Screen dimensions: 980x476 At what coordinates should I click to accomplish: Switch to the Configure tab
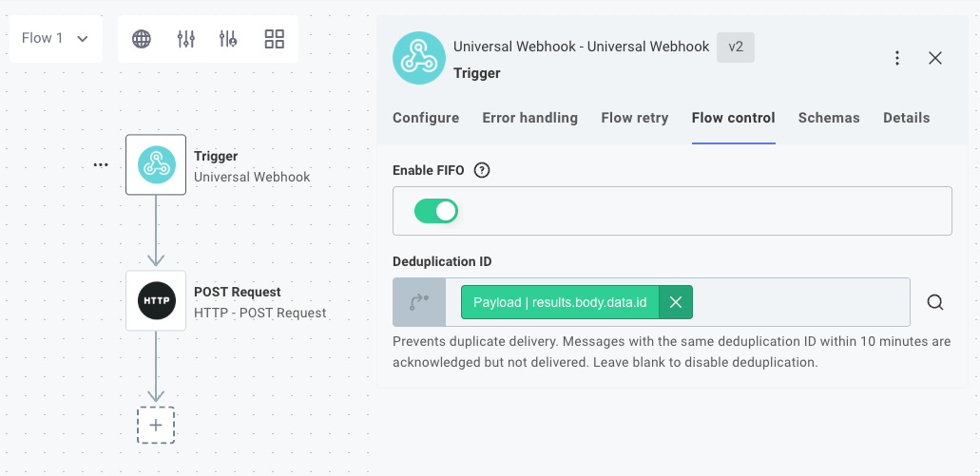(x=426, y=118)
